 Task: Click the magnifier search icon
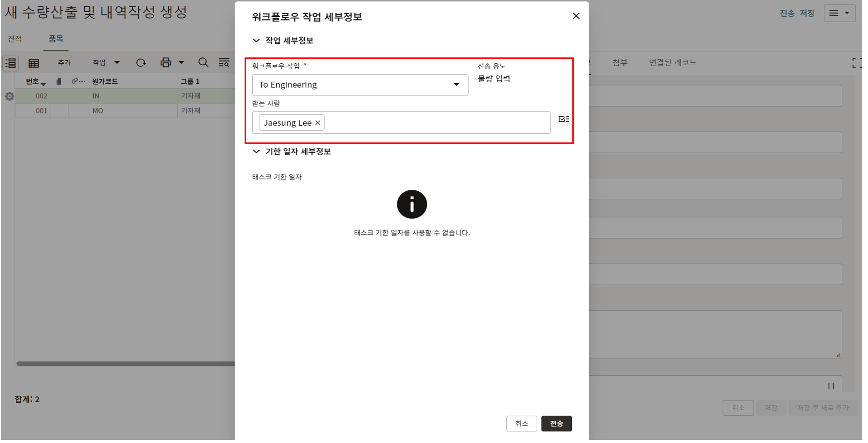coord(203,63)
